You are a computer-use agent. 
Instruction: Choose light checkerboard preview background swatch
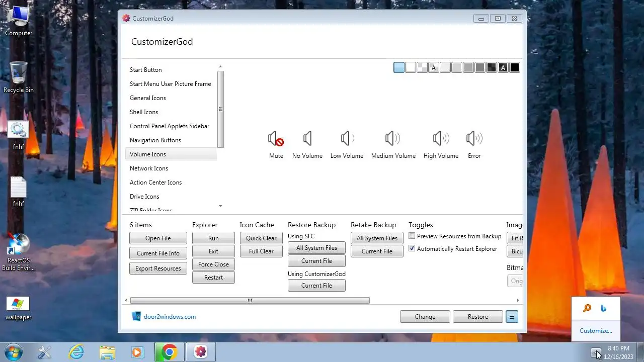tap(422, 67)
